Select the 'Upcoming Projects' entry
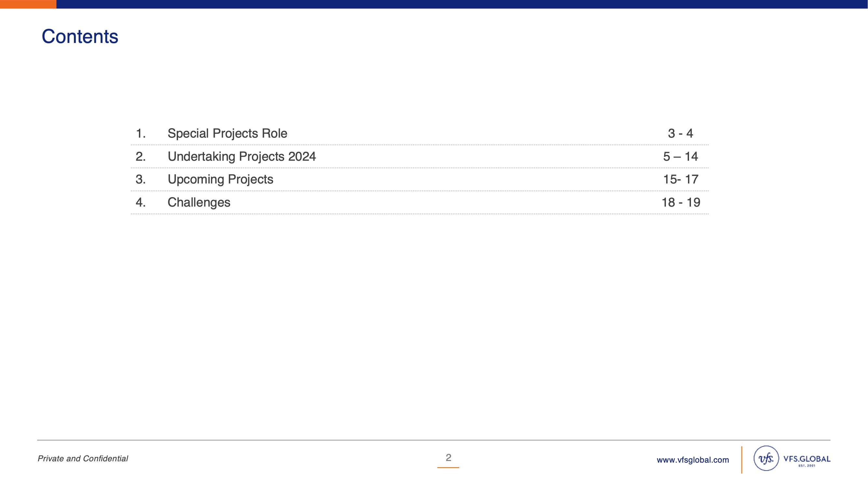 (x=220, y=179)
